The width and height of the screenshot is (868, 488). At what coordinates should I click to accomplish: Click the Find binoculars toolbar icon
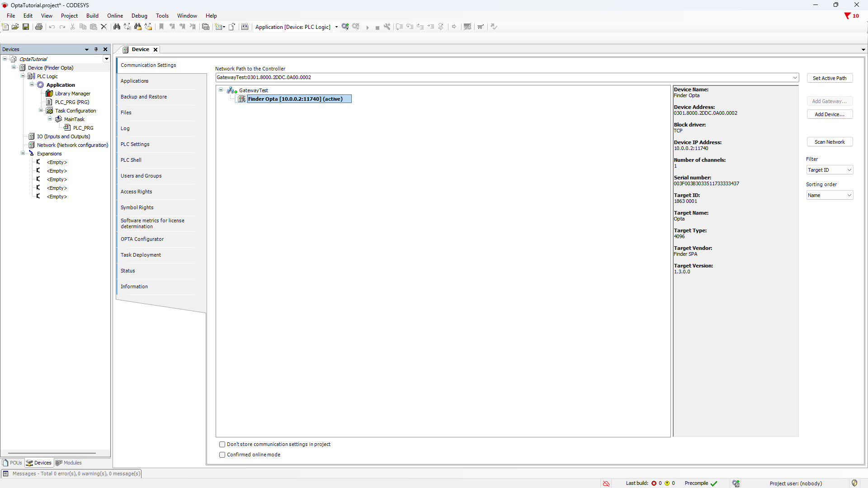pos(117,27)
